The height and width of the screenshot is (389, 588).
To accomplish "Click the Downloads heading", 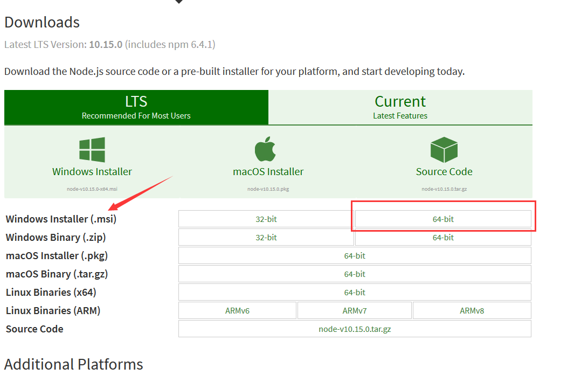I will pyautogui.click(x=42, y=23).
